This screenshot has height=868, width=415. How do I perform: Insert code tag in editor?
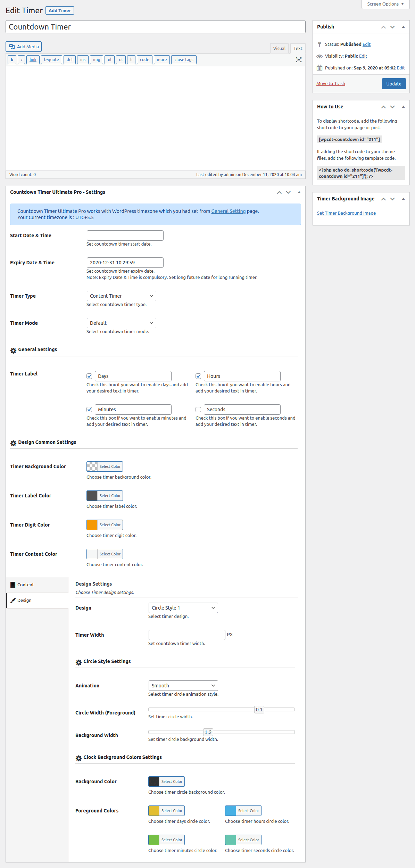pos(144,60)
